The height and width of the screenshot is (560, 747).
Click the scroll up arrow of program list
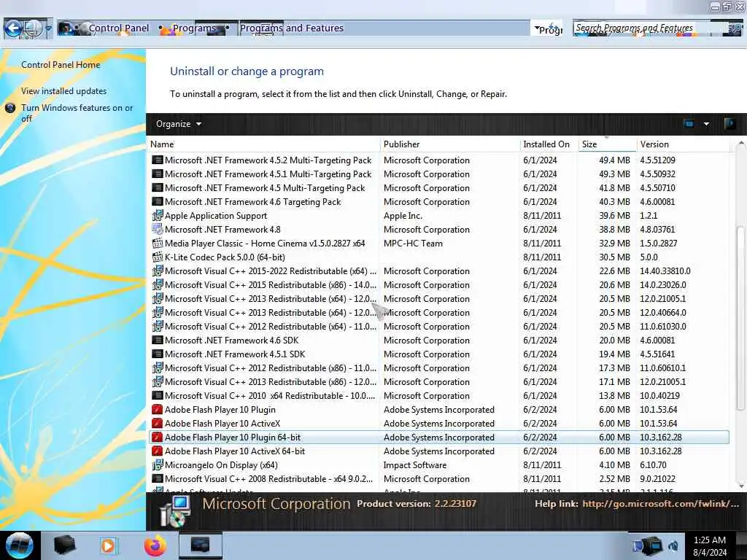point(741,143)
